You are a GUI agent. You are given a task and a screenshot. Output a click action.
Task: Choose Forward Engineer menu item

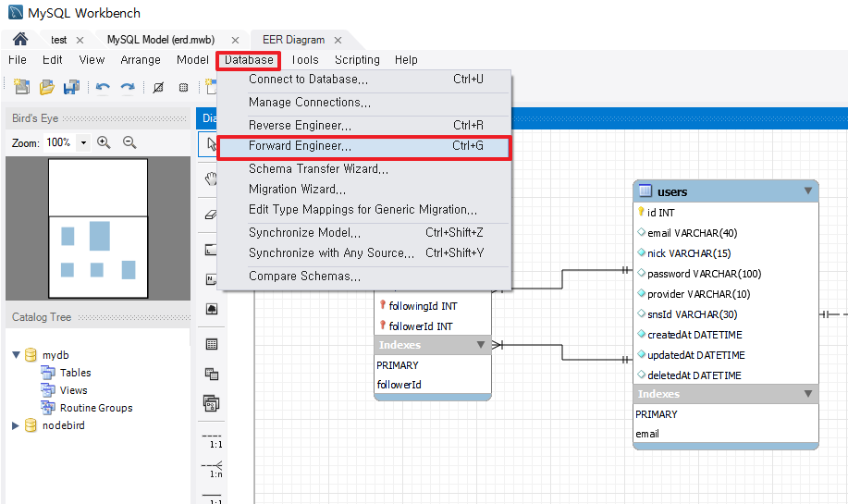(363, 146)
